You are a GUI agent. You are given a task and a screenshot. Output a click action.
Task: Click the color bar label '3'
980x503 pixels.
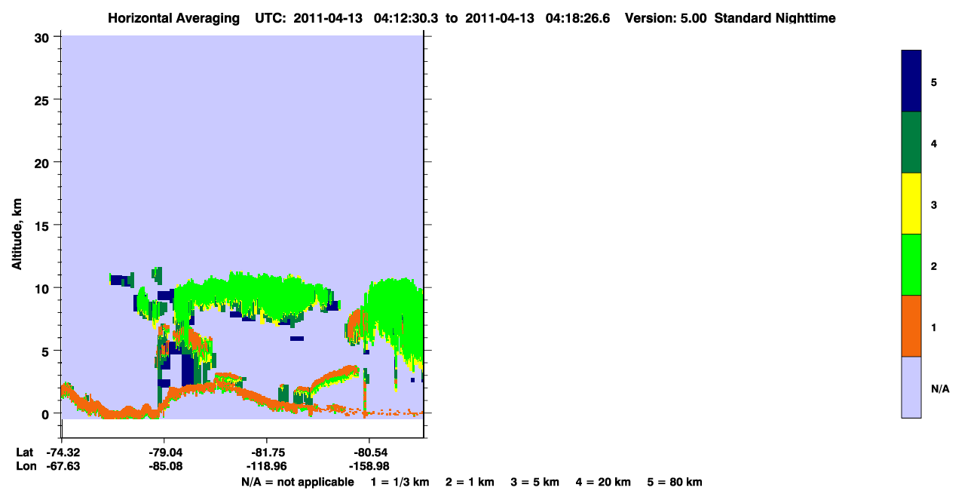(934, 204)
